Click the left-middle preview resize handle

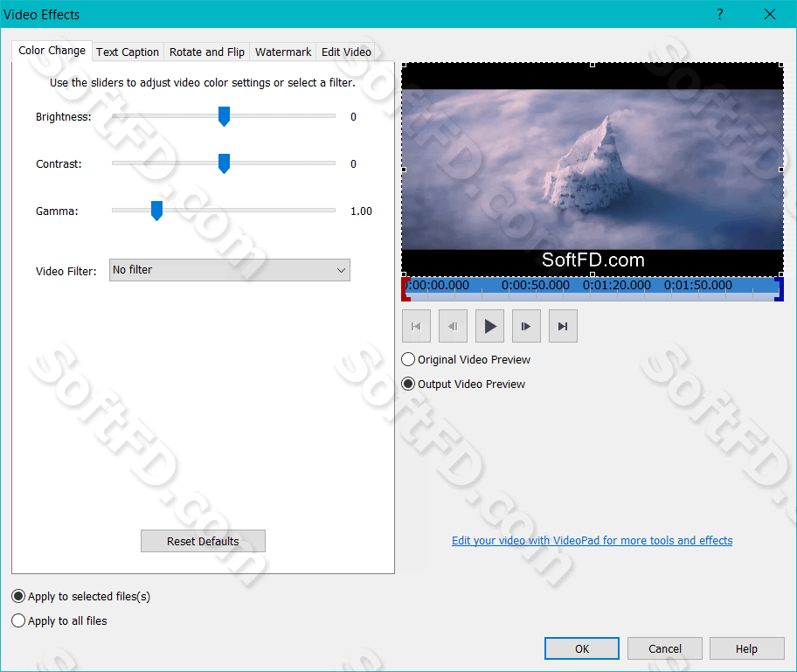tap(404, 170)
